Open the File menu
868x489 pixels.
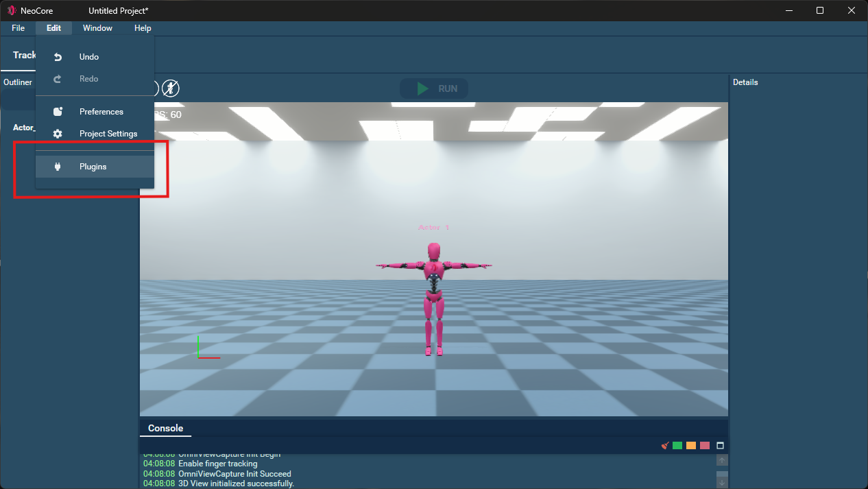point(18,28)
